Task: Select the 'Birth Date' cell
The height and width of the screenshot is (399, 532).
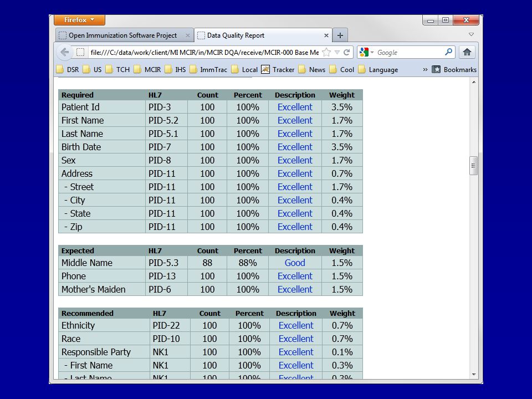Action: pos(102,147)
